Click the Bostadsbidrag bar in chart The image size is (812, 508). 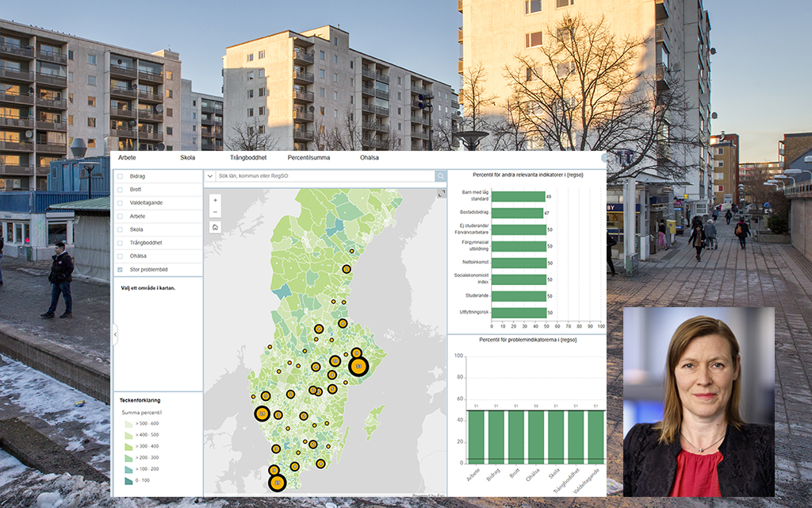(x=517, y=213)
